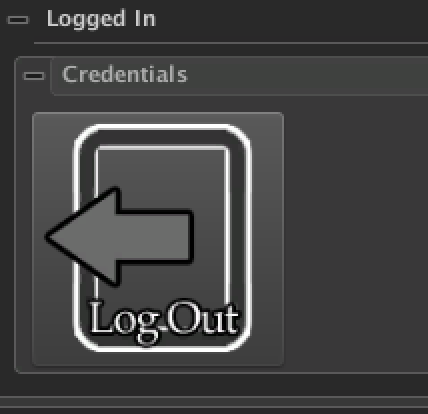Toggle the Logged In panel visibility
The height and width of the screenshot is (414, 428).
18,20
